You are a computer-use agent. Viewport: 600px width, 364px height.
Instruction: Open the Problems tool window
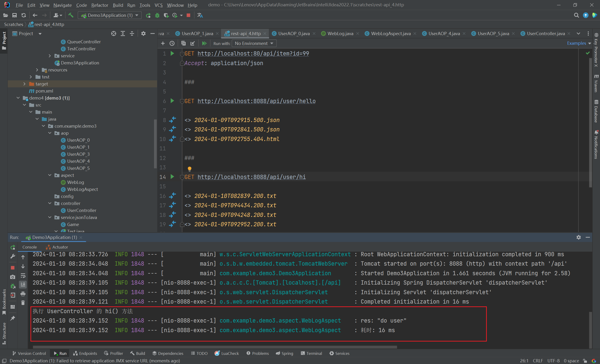click(x=257, y=353)
